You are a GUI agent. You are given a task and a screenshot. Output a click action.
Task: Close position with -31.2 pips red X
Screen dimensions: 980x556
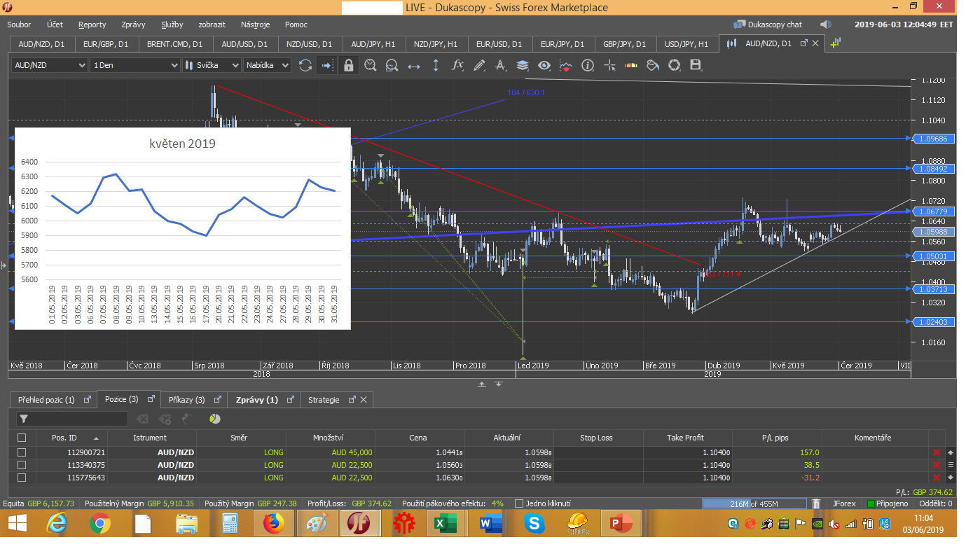936,478
